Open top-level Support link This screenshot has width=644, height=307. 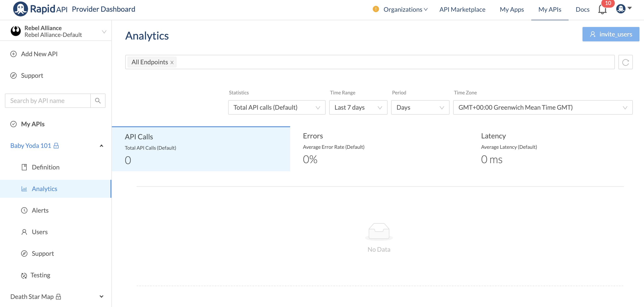[x=32, y=76]
